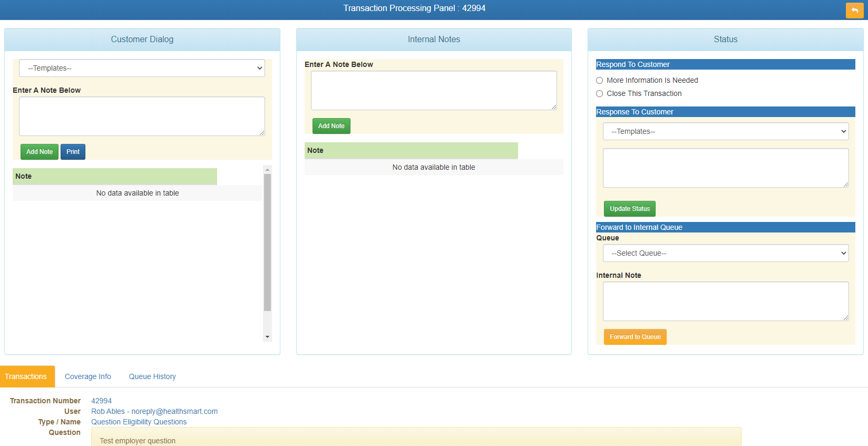This screenshot has height=446, width=868.
Task: Open the Queue History tab
Action: 152,376
